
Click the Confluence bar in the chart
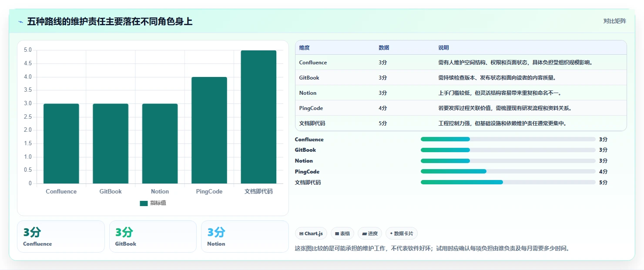(61, 143)
